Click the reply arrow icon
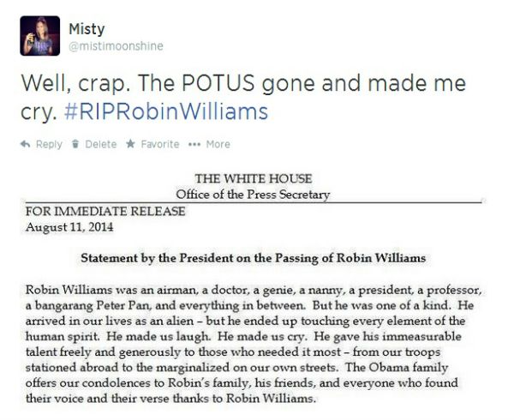The height and width of the screenshot is (420, 514). [25, 144]
